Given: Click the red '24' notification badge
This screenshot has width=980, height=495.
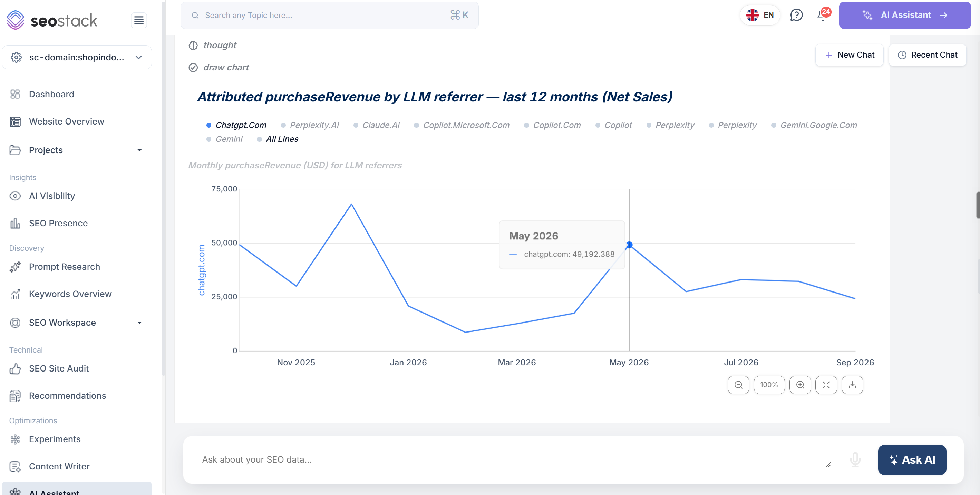Looking at the screenshot, I should [826, 12].
